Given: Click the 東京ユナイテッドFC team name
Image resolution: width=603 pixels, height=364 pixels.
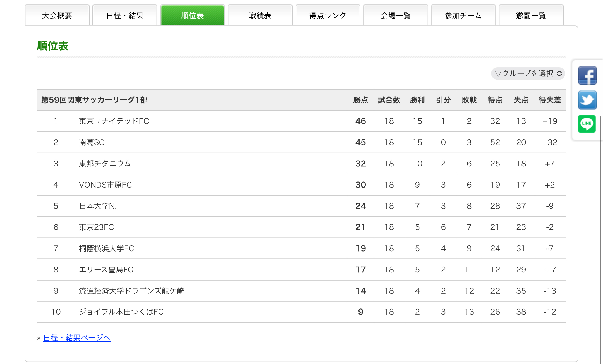Looking at the screenshot, I should (x=114, y=121).
